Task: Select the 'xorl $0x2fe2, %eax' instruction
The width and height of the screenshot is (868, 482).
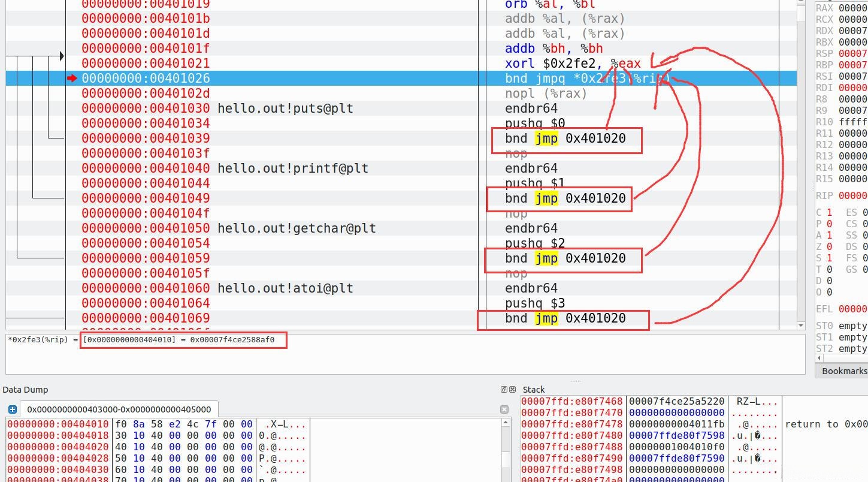Action: tap(573, 64)
